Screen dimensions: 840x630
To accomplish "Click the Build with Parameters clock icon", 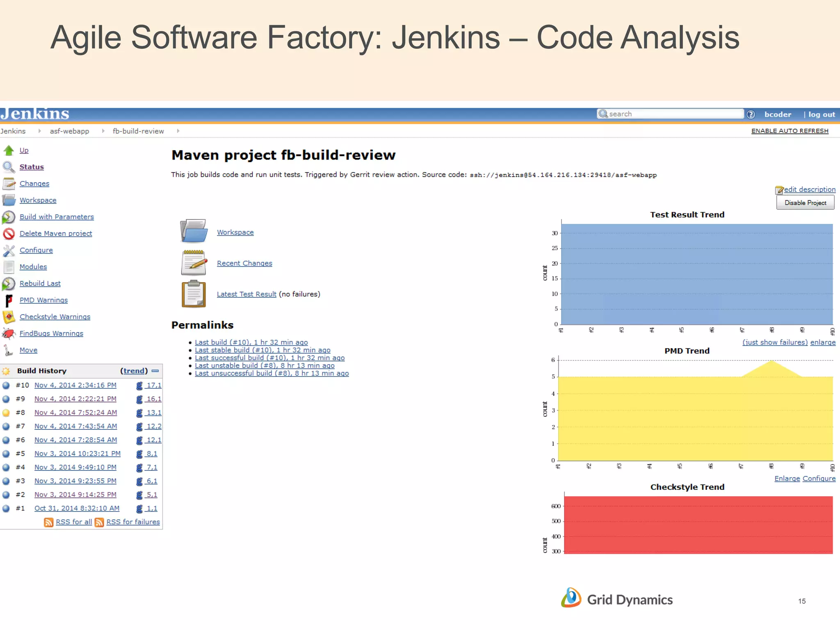I will coord(9,217).
